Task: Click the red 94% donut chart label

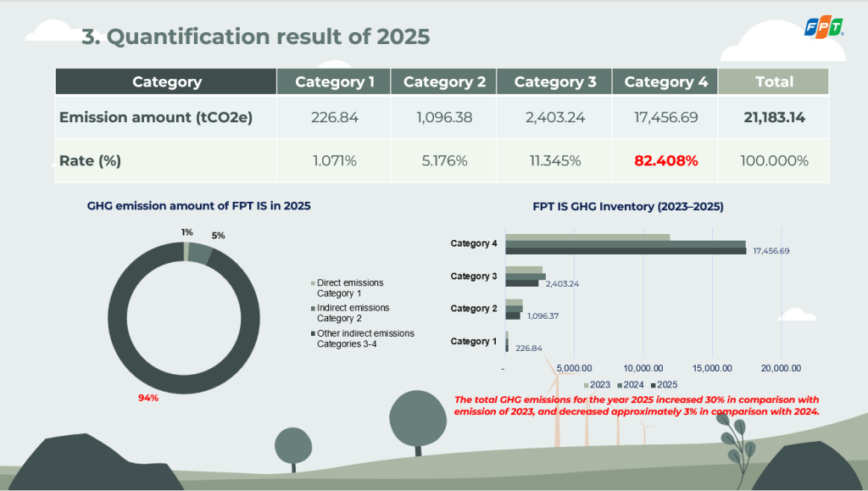Action: pyautogui.click(x=147, y=398)
